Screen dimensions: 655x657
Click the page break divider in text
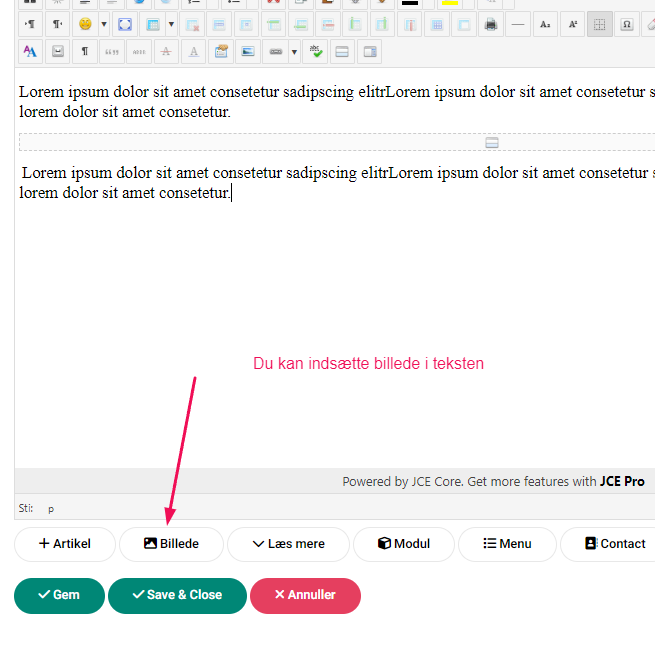click(491, 142)
